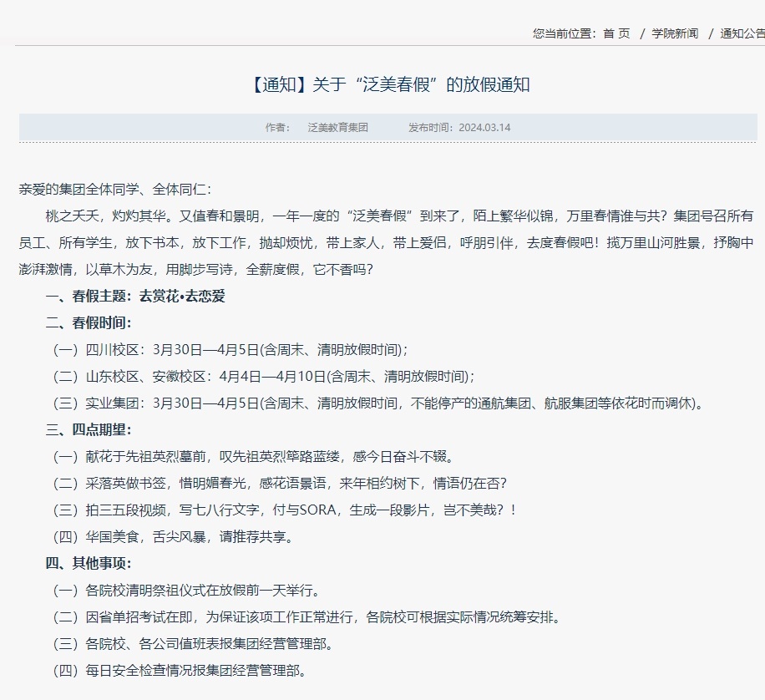The width and height of the screenshot is (765, 700).
Task: Select heading 三、四点期望：
Action: 89,430
